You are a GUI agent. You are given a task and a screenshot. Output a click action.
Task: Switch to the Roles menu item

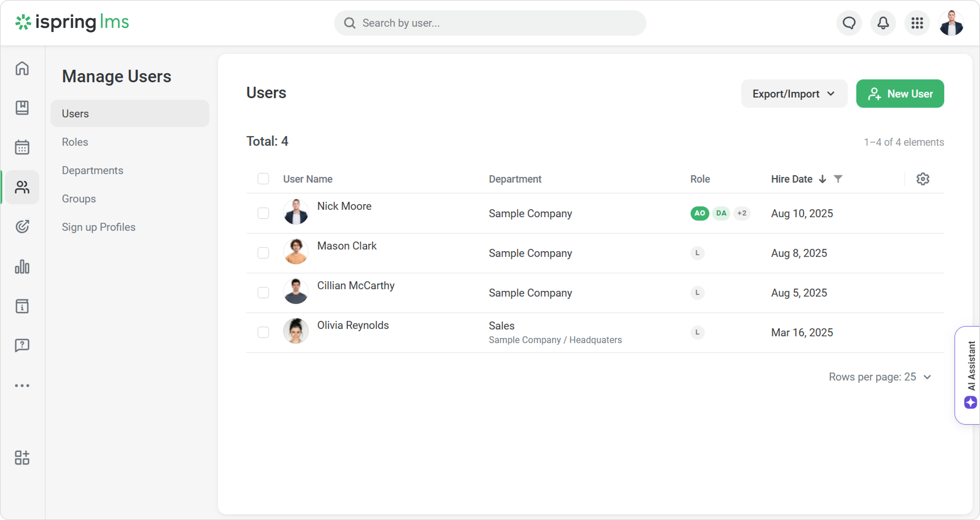pyautogui.click(x=75, y=142)
